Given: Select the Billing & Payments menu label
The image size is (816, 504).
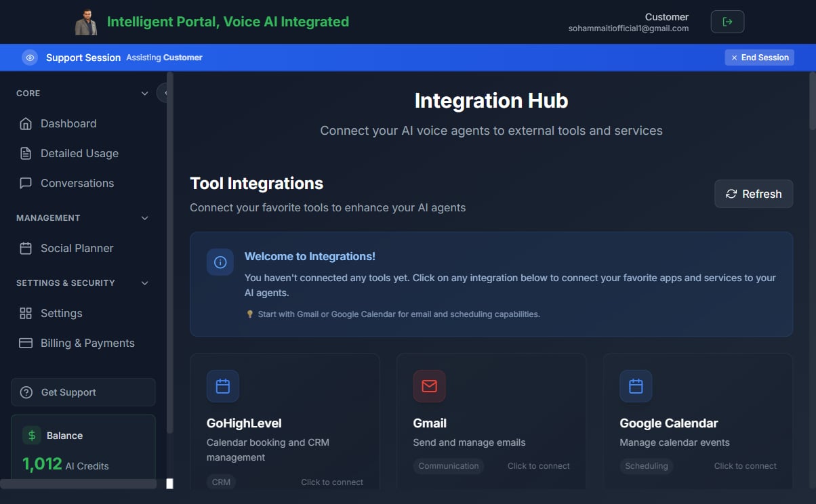Looking at the screenshot, I should [x=87, y=343].
